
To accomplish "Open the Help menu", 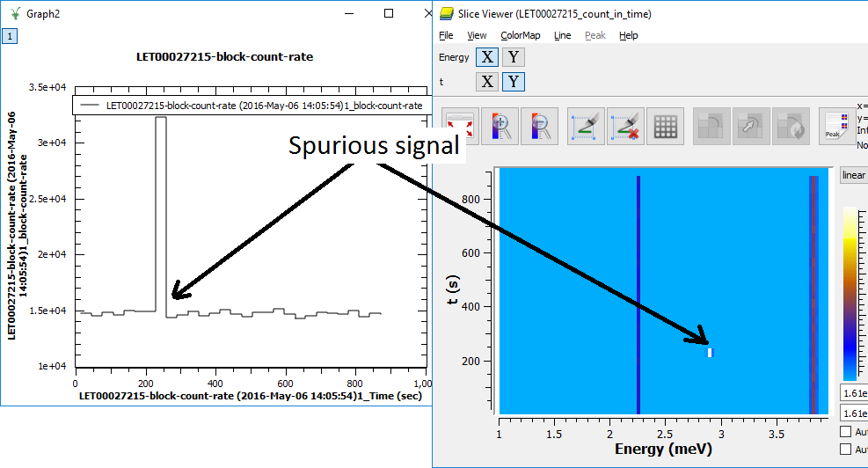I will [x=628, y=35].
